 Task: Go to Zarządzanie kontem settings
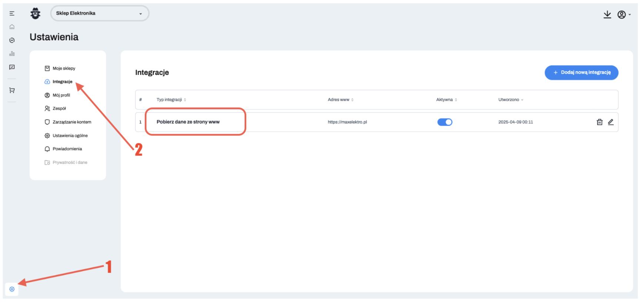click(71, 122)
